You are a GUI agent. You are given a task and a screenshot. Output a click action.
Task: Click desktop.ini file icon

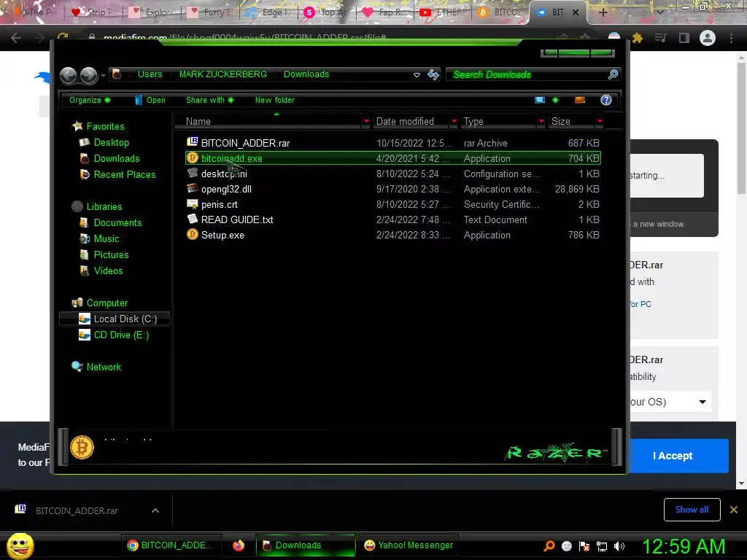193,173
